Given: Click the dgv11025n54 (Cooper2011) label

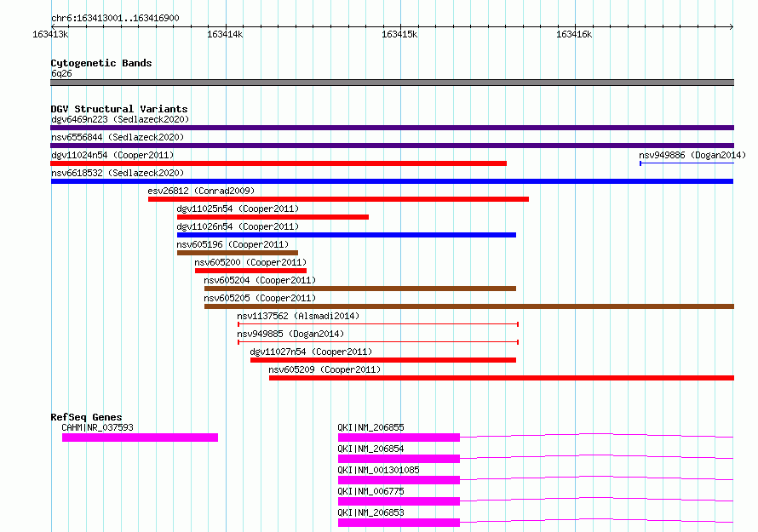Looking at the screenshot, I should tap(238, 209).
